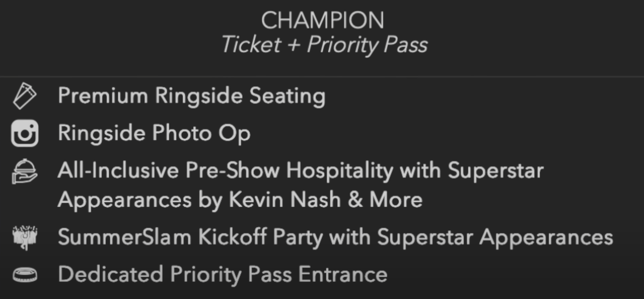Click the camera icon for Ringside Photo Op

[x=25, y=133]
